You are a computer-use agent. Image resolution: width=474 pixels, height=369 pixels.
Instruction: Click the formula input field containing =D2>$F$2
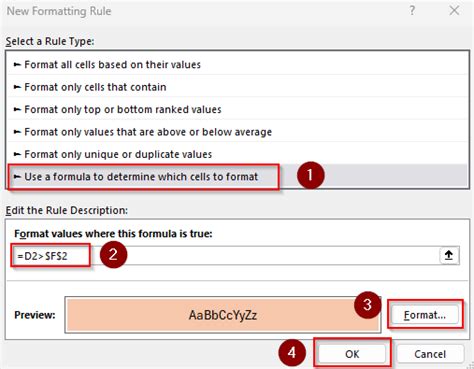click(x=225, y=256)
